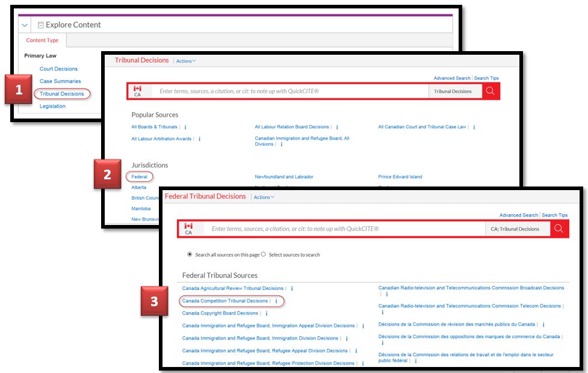
Task: Open Case Summaries link
Action: pos(60,81)
